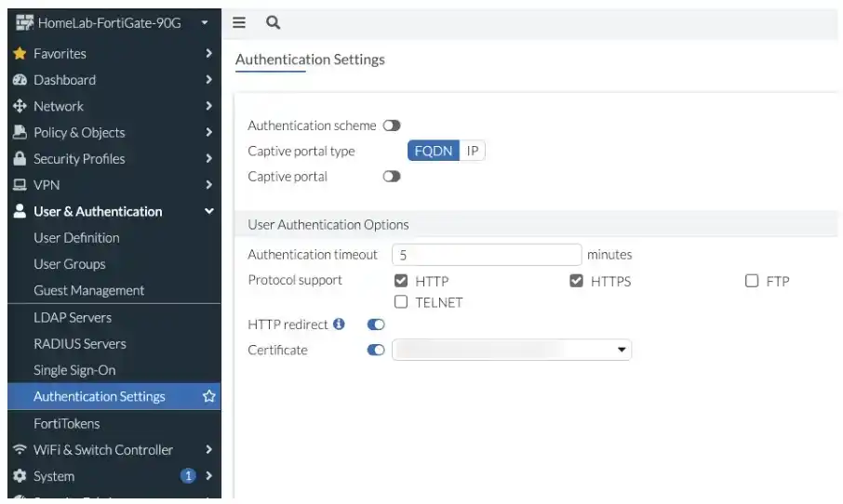Screen dimensions: 843x504
Task: Expand the VPN chevron
Action: click(x=209, y=185)
